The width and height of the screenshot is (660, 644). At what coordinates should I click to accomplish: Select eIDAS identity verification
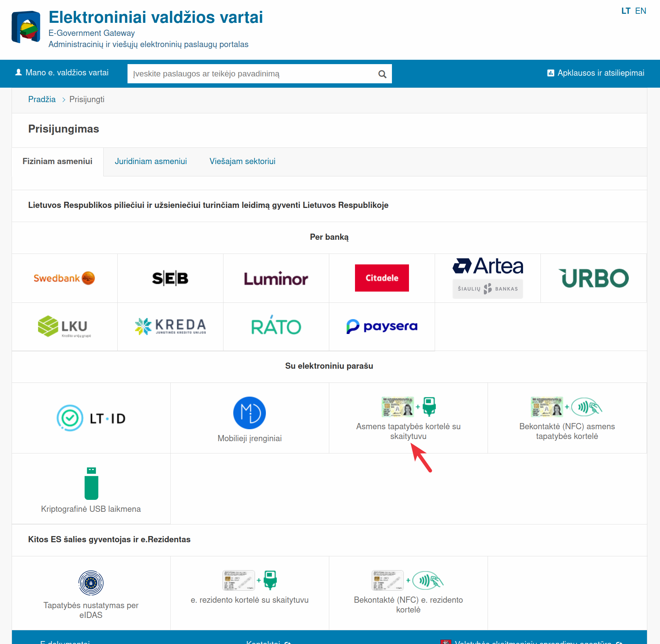click(91, 593)
